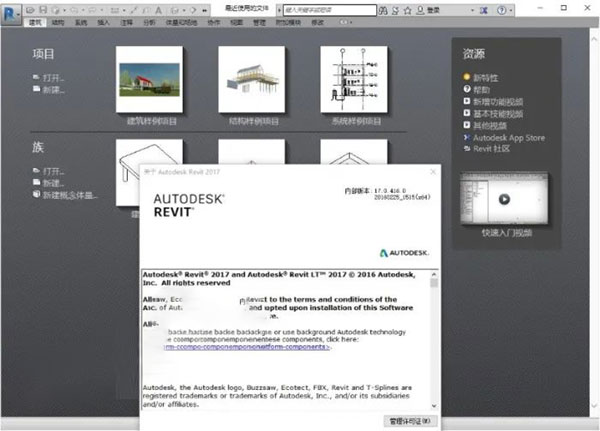This screenshot has width=600, height=431.
Task: Expand the Undo history dropdown arrow
Action: click(83, 10)
